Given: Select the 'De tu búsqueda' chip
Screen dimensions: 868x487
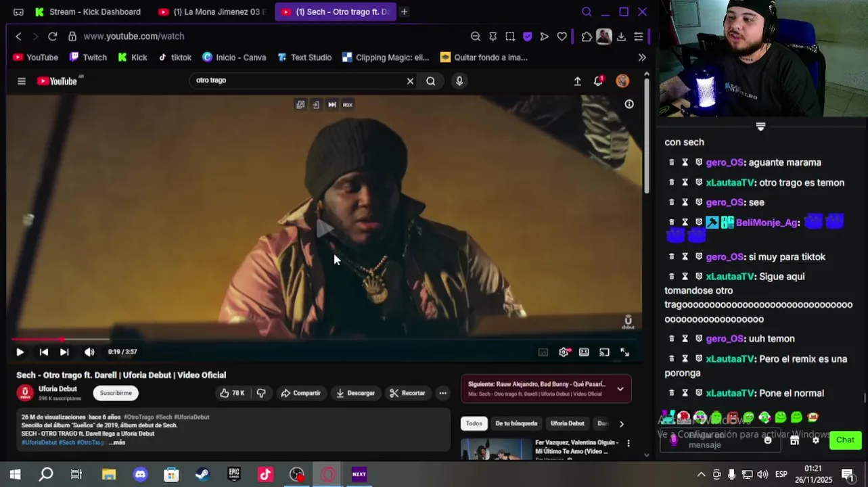Looking at the screenshot, I should coord(516,423).
